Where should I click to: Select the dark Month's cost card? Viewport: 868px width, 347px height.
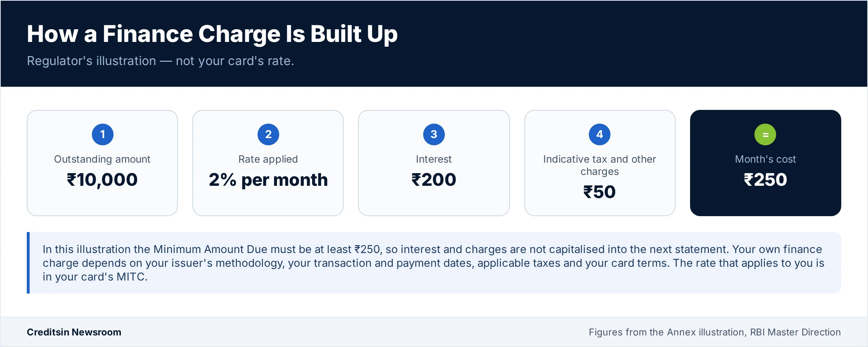pos(766,163)
